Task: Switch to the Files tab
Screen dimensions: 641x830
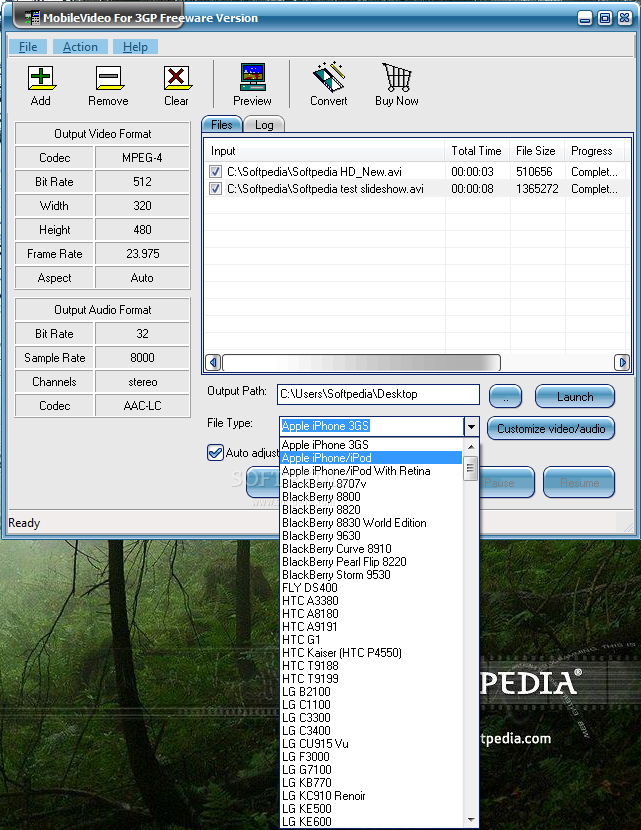Action: (222, 124)
